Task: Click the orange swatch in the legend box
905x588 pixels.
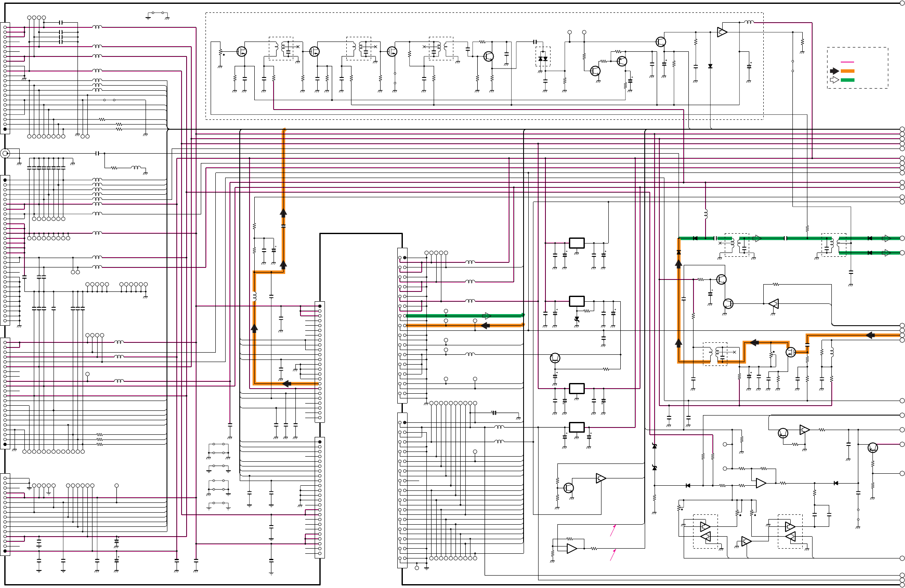Action: (x=848, y=71)
